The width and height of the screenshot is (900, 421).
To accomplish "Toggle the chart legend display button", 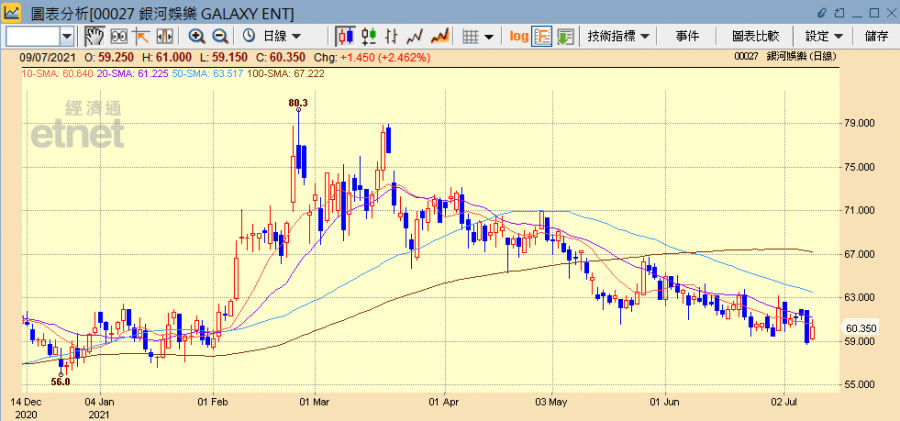I will tap(542, 36).
